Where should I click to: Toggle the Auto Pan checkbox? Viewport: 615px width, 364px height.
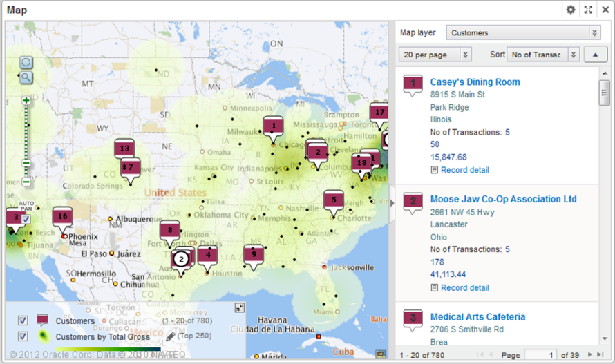pos(26,219)
